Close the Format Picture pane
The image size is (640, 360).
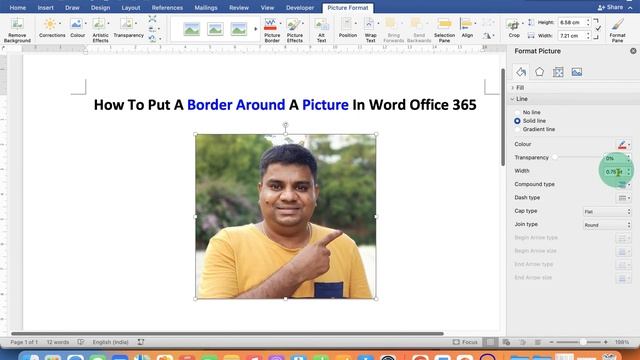click(633, 51)
